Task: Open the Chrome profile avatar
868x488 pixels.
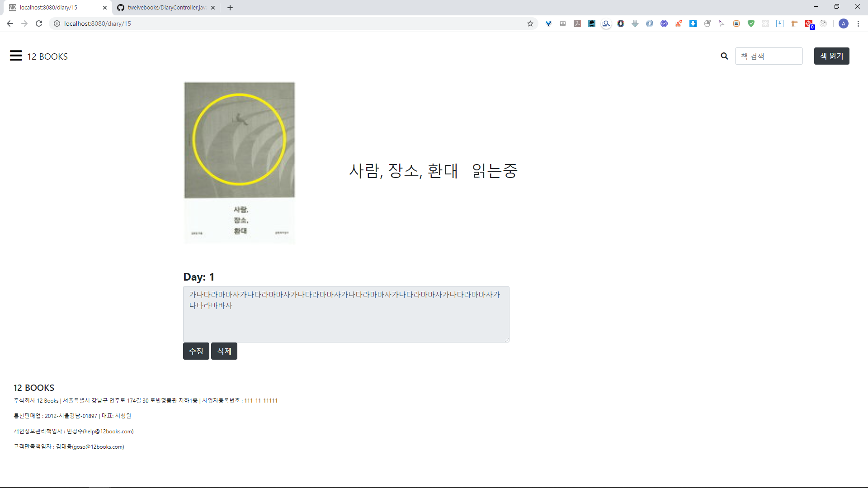Action: point(843,23)
